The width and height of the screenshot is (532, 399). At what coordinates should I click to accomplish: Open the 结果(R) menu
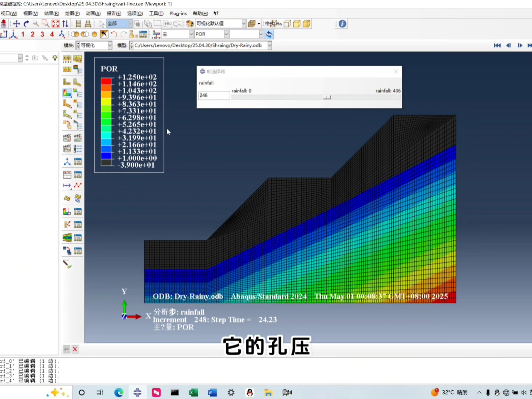pyautogui.click(x=52, y=13)
